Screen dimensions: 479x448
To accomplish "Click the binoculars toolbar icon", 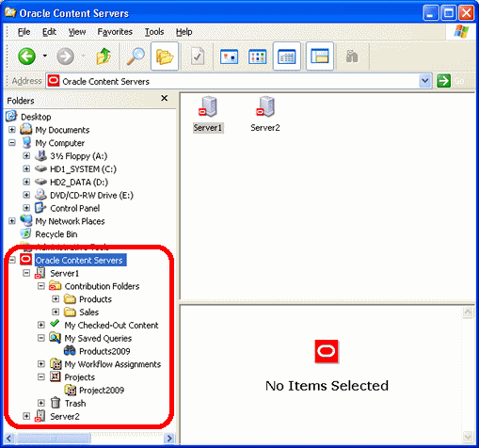I will [x=352, y=56].
